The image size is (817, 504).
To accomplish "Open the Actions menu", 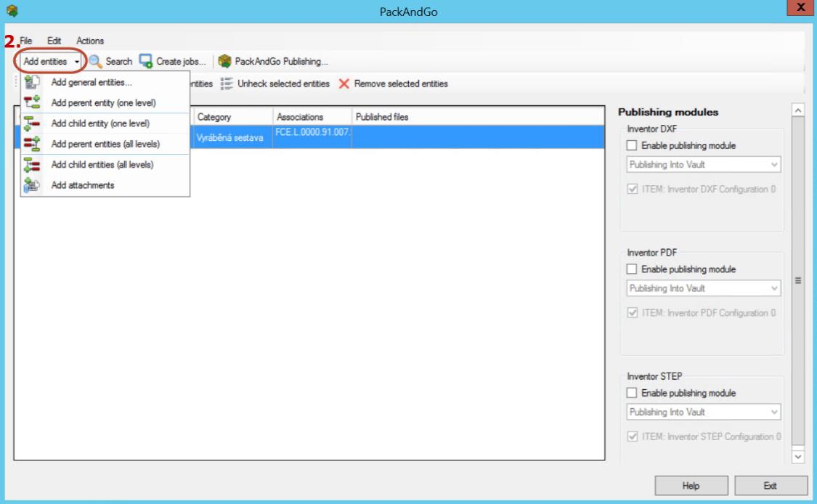I will pyautogui.click(x=90, y=41).
